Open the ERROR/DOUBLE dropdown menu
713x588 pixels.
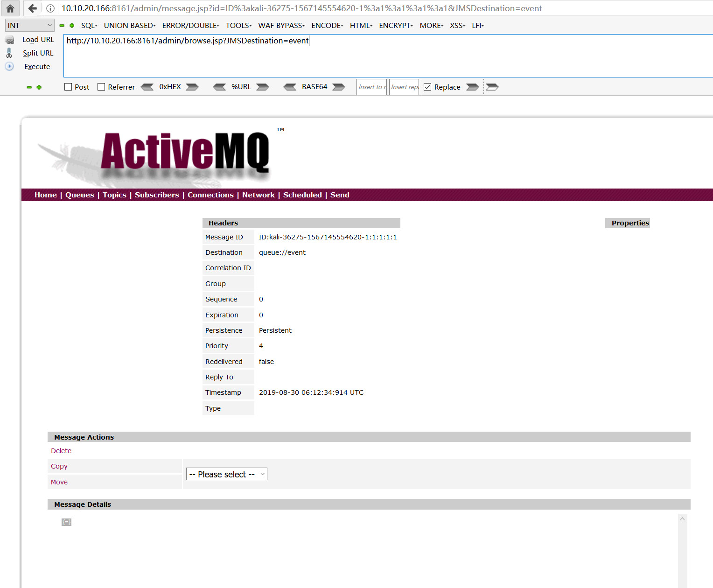click(190, 25)
